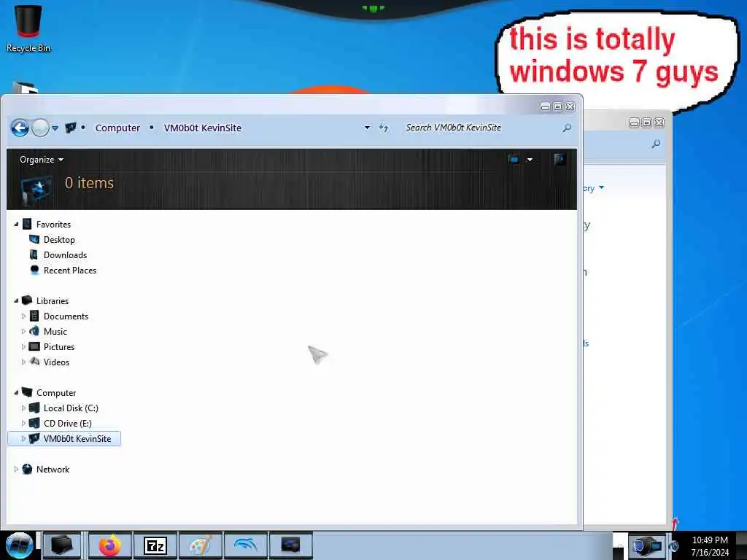Select Libraries in navigation pane
The width and height of the screenshot is (747, 560).
coord(53,301)
